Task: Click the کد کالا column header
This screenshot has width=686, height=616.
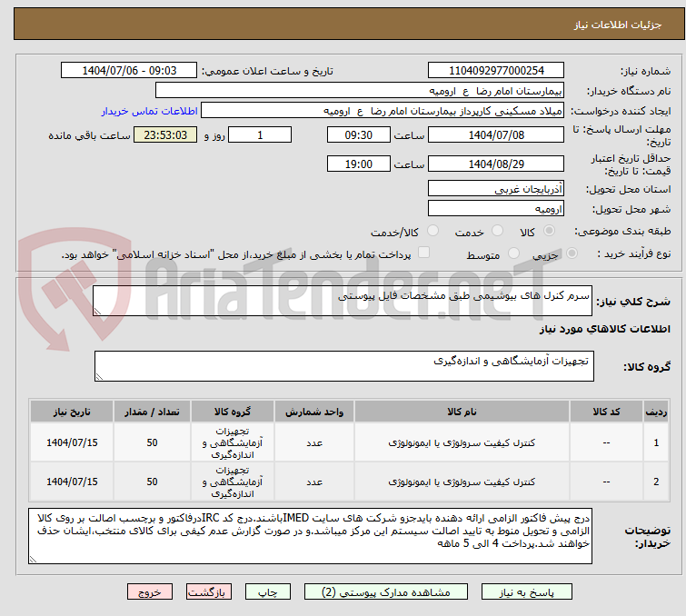Action: [x=606, y=412]
